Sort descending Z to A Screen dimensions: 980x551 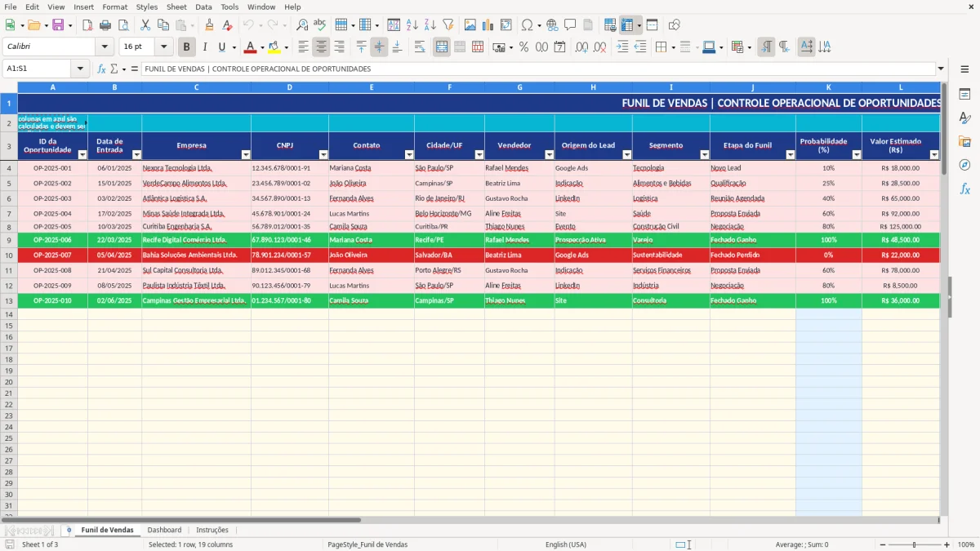(x=430, y=25)
